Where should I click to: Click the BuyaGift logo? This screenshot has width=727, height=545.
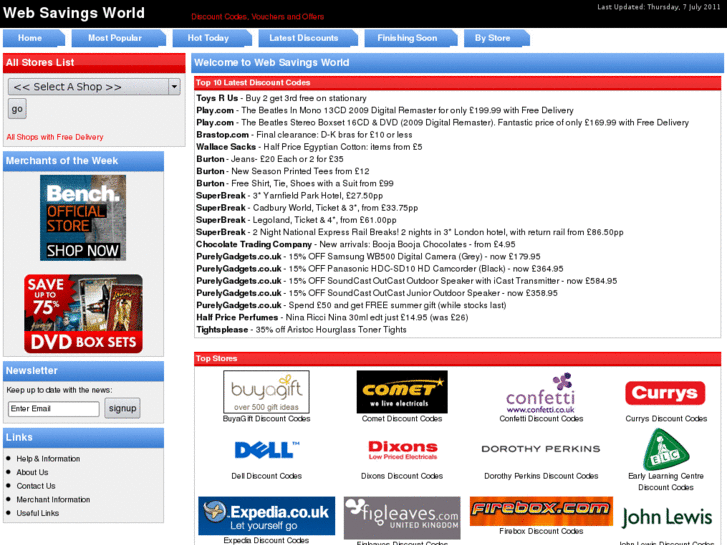coord(266,392)
